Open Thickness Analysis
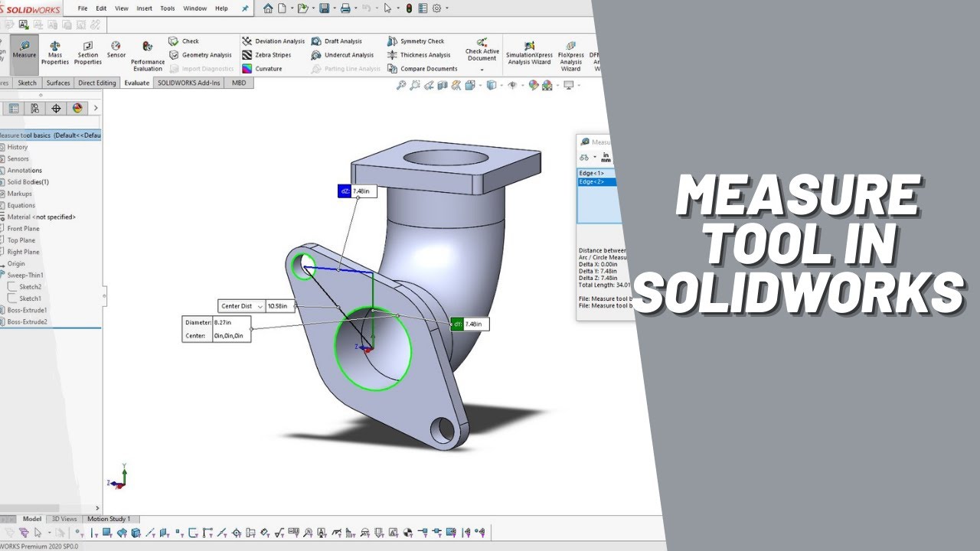980x551 pixels. pyautogui.click(x=419, y=55)
